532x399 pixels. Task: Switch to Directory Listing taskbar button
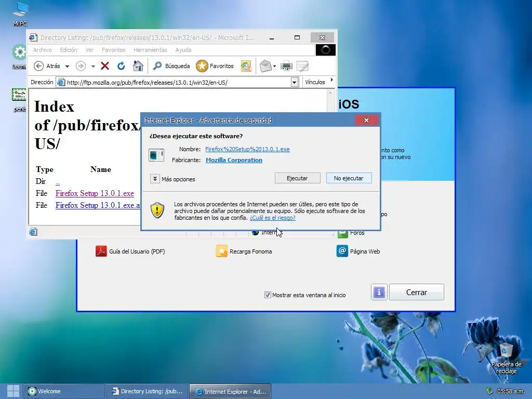[x=147, y=391]
